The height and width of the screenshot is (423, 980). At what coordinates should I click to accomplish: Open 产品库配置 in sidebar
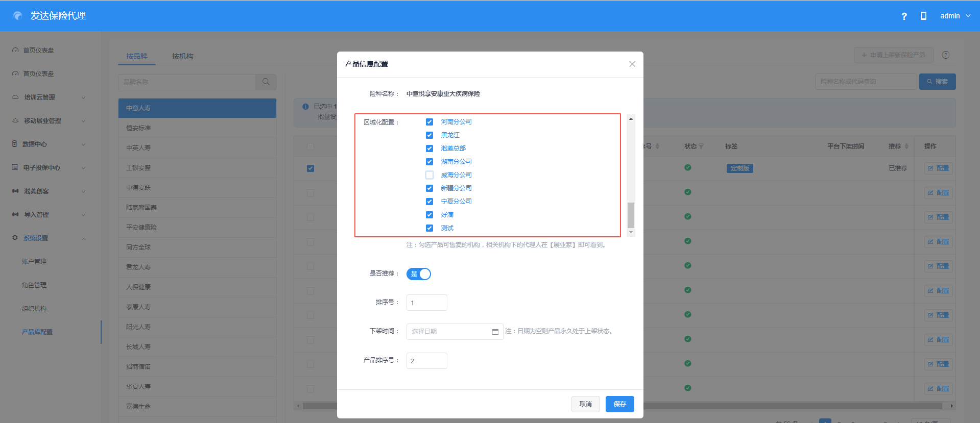(x=37, y=332)
